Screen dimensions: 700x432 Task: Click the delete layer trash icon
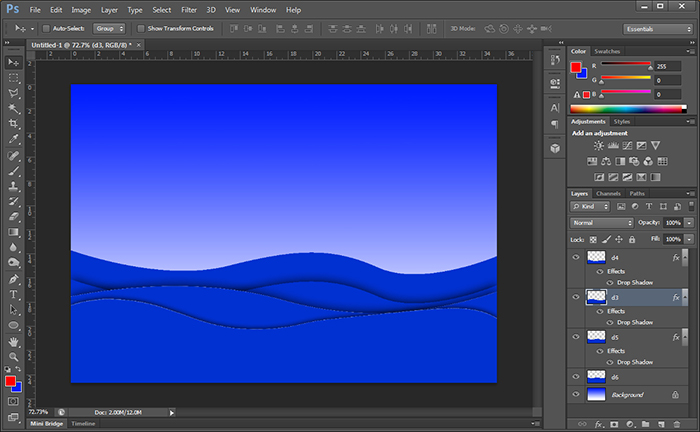674,424
